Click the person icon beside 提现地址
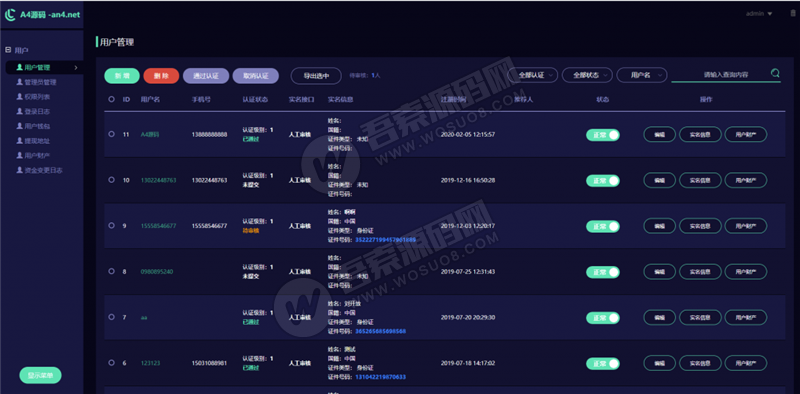Screen dimensions: 800x394 coord(20,141)
